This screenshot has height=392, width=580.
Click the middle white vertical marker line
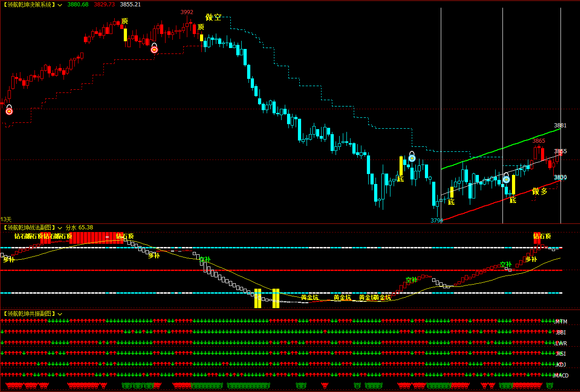[x=502, y=116]
